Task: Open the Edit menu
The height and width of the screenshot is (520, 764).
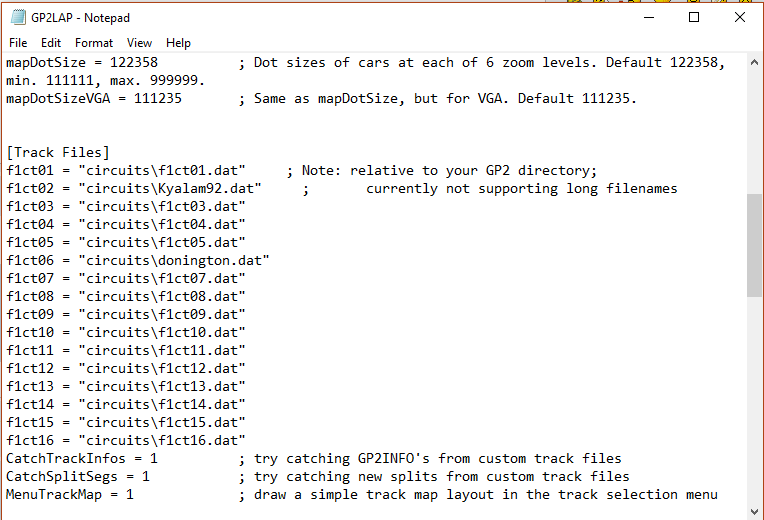Action: coord(51,43)
